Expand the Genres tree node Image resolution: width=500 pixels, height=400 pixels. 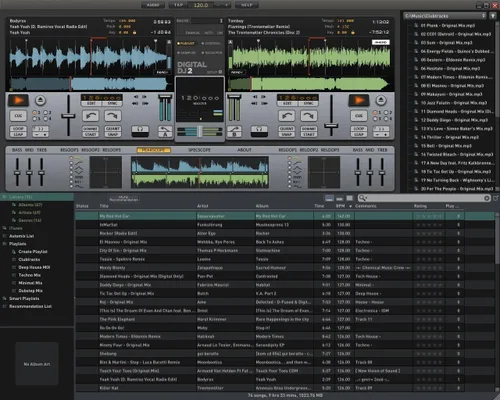click(x=14, y=220)
